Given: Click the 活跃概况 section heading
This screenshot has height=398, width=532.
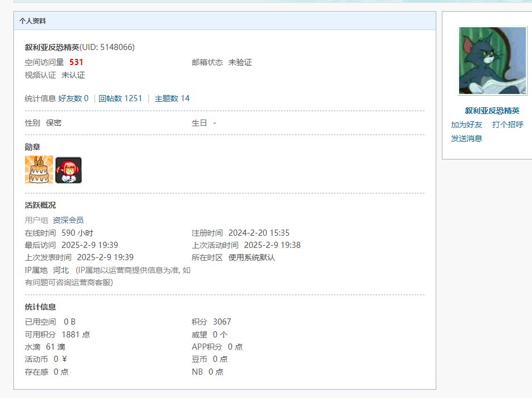Looking at the screenshot, I should [x=41, y=205].
